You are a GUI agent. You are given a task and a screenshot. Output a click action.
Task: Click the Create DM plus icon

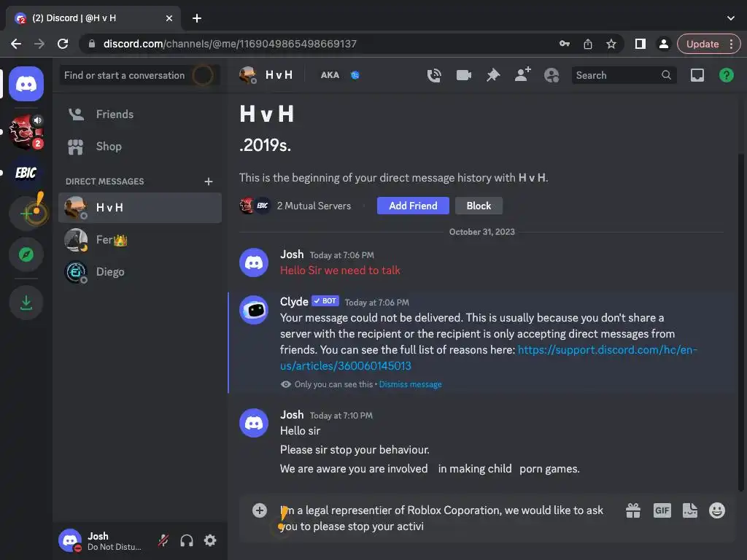(208, 182)
